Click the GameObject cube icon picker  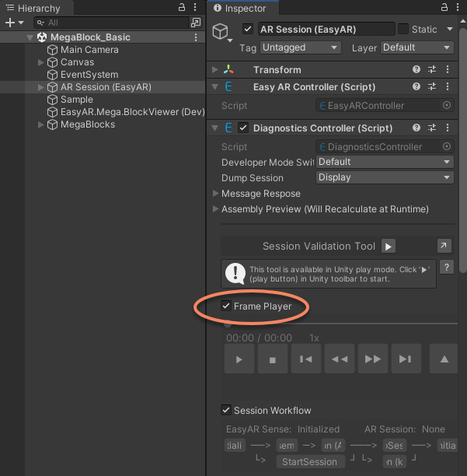click(x=222, y=32)
